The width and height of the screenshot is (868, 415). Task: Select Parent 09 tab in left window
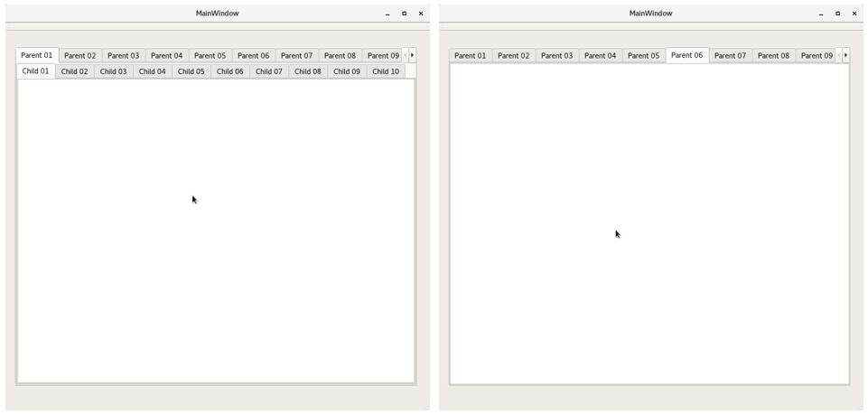[382, 55]
